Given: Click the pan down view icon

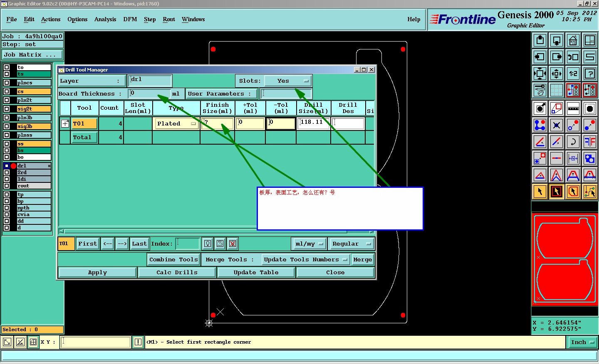Looking at the screenshot, I should pyautogui.click(x=557, y=40).
